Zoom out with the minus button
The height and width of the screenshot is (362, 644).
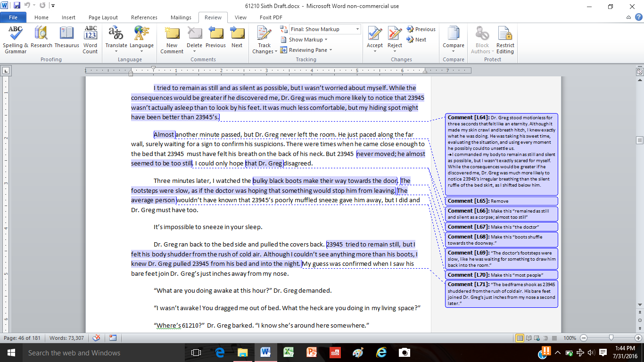point(583,338)
